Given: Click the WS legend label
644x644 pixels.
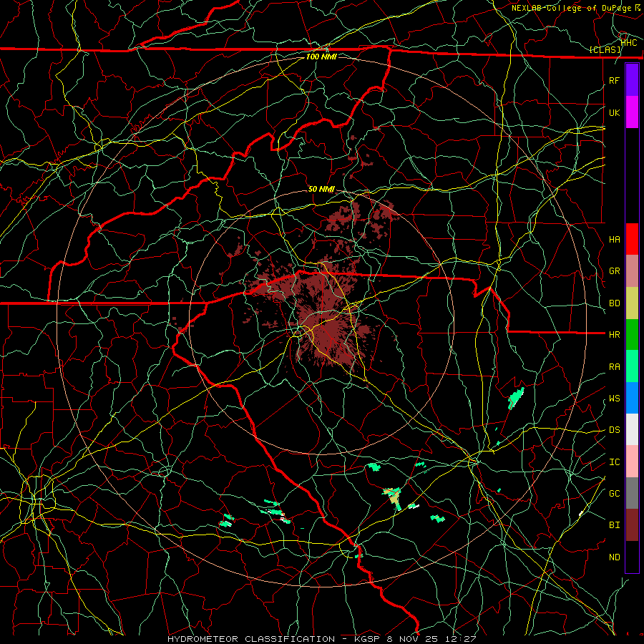Looking at the screenshot, I should point(614,399).
